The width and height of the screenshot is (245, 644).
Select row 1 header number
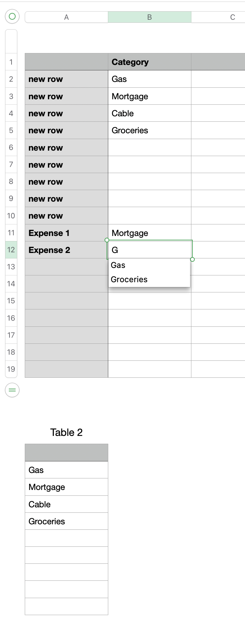11,62
